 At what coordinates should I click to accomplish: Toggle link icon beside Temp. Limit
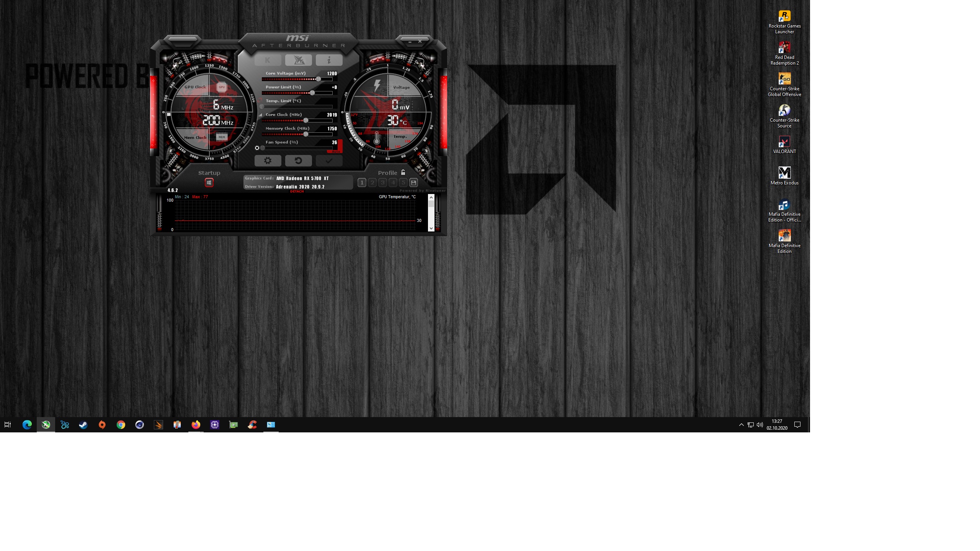260,101
